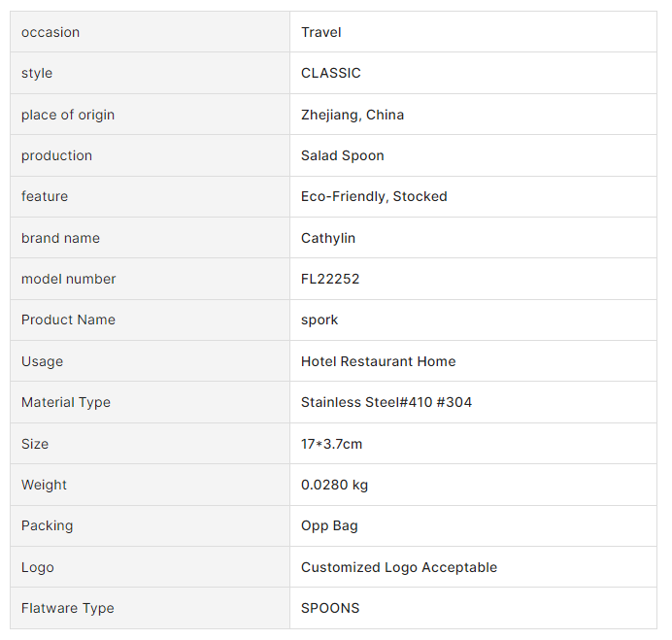Screen dimensions: 672x640
Task: Click the 'Cathylin' brand name value
Action: (x=328, y=238)
